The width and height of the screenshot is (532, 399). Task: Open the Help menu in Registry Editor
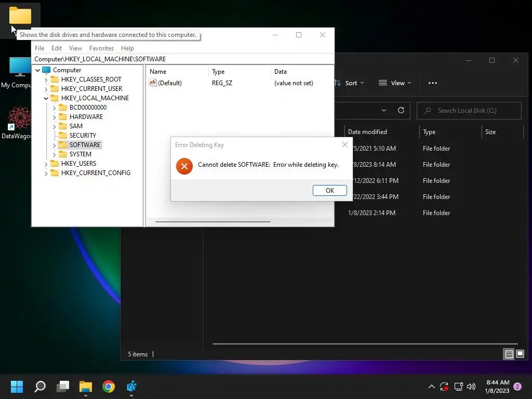[x=128, y=48]
